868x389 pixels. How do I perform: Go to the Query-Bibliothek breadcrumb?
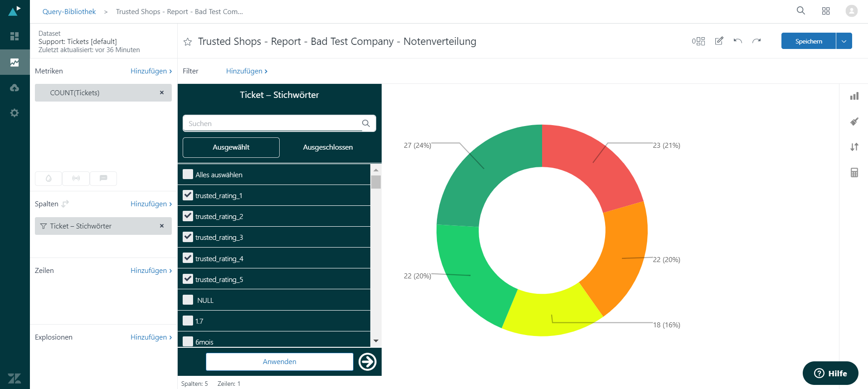pos(69,12)
